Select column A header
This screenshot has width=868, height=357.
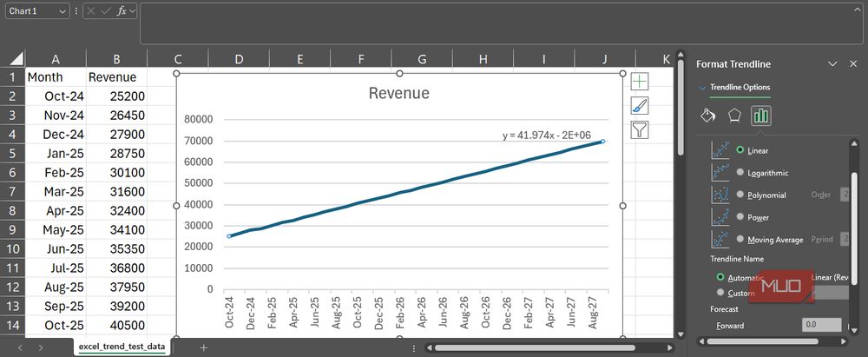point(56,59)
